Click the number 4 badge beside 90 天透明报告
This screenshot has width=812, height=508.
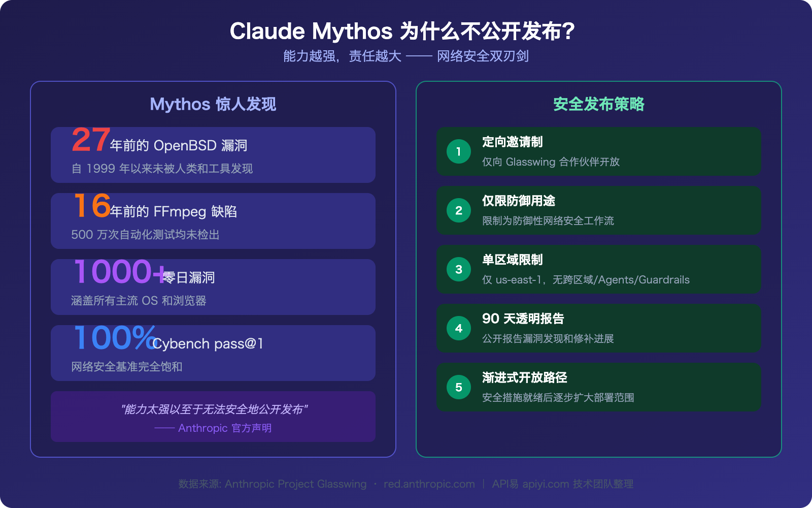[x=458, y=328]
